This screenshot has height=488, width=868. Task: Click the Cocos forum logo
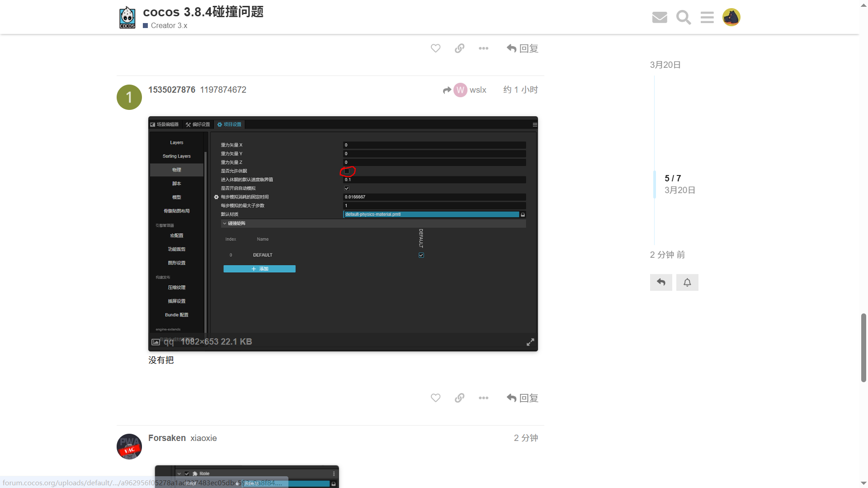tap(127, 17)
